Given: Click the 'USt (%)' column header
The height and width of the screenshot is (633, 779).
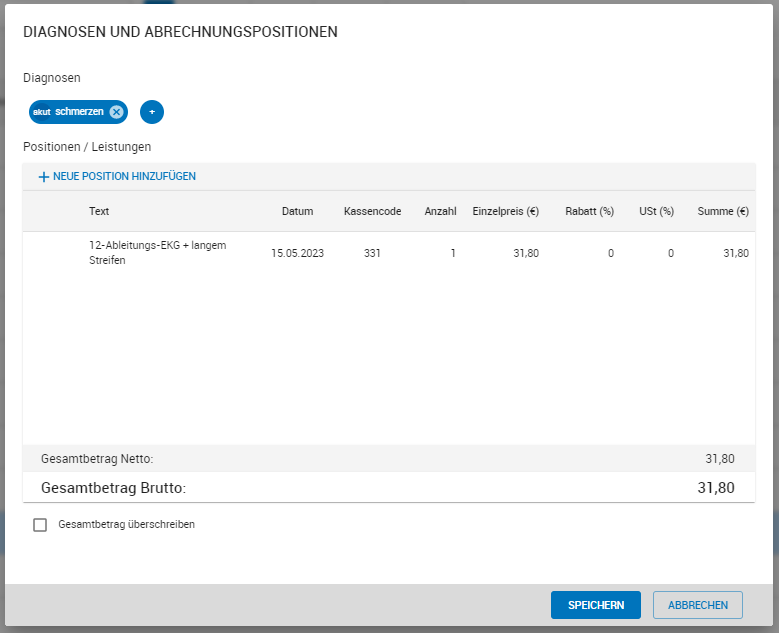Looking at the screenshot, I should point(656,211).
